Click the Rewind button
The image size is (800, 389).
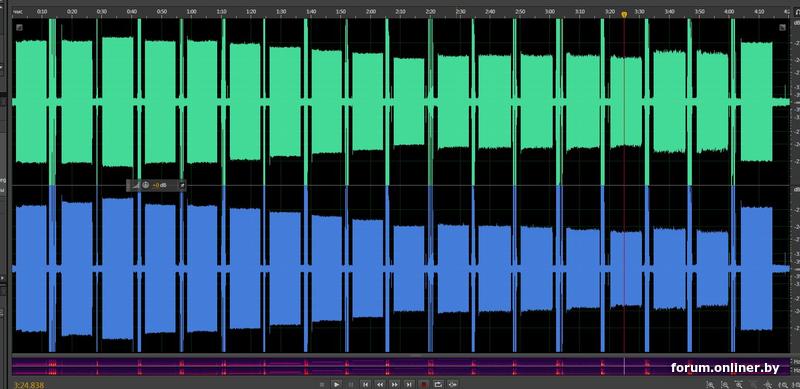tap(380, 384)
